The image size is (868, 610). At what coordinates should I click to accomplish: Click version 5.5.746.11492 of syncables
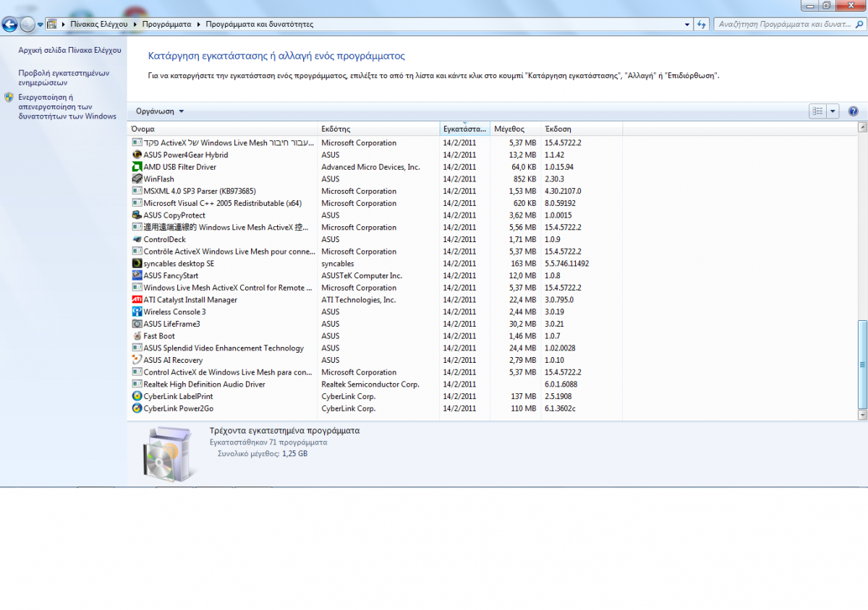pyautogui.click(x=567, y=264)
